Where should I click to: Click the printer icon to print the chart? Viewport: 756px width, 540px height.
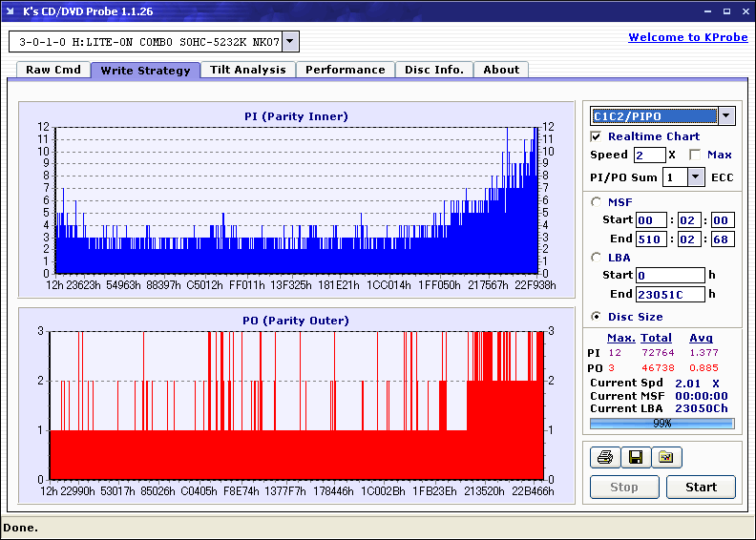pos(604,458)
